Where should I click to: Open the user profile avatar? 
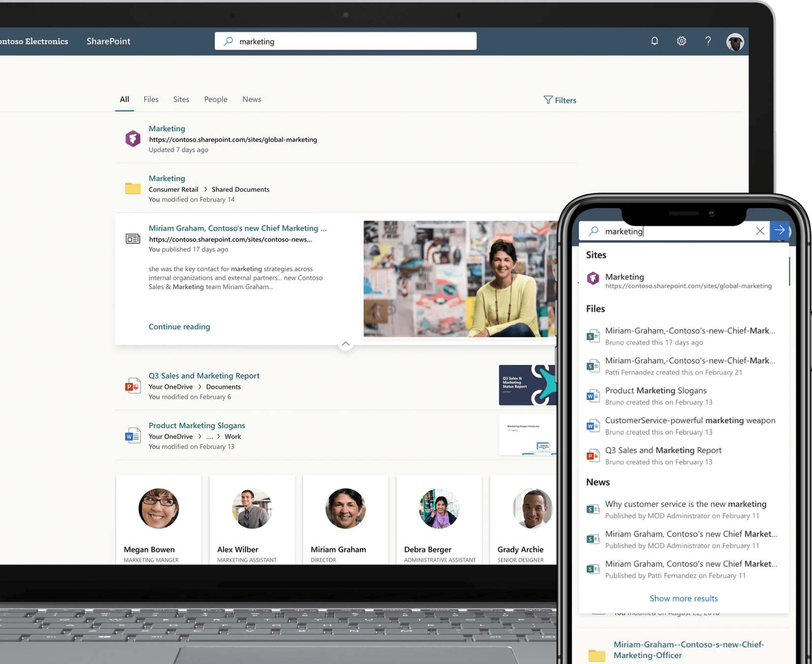pyautogui.click(x=735, y=42)
